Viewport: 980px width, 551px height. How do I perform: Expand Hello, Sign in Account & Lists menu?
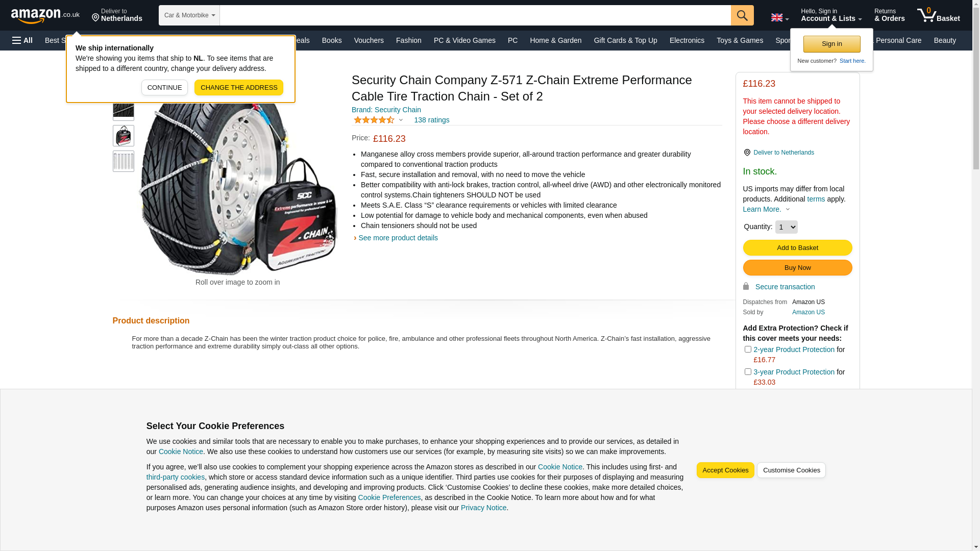[831, 15]
